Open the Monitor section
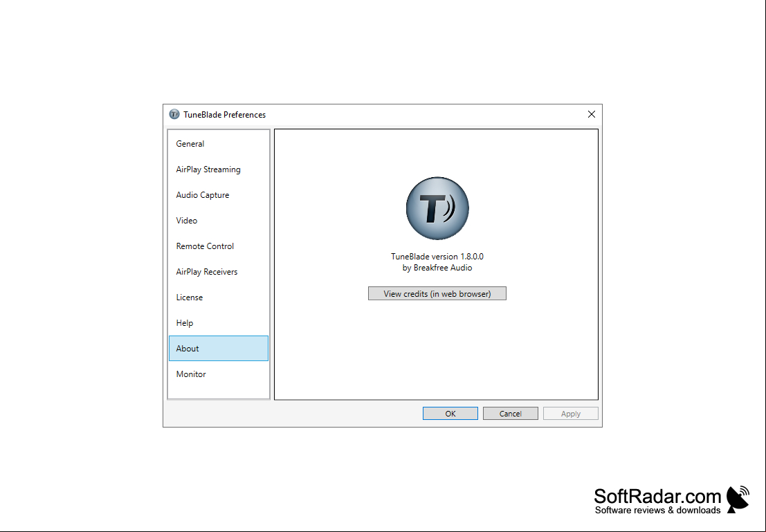766x532 pixels. click(x=219, y=374)
